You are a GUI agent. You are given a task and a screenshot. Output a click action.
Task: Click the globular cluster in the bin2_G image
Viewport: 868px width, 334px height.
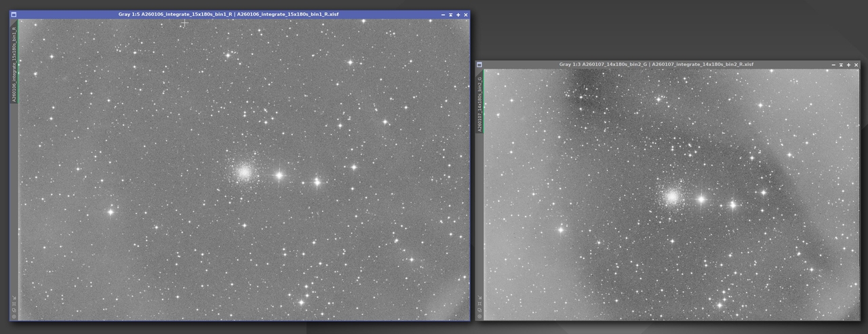point(672,197)
